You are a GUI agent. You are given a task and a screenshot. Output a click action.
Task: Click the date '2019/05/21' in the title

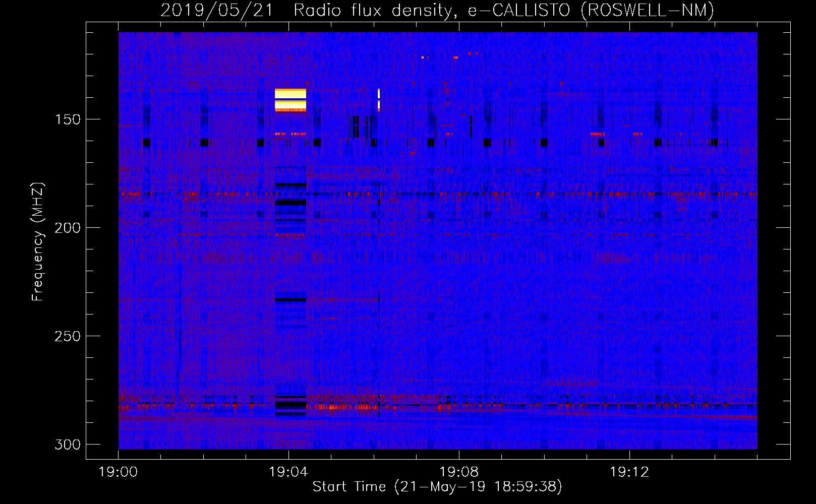[217, 10]
